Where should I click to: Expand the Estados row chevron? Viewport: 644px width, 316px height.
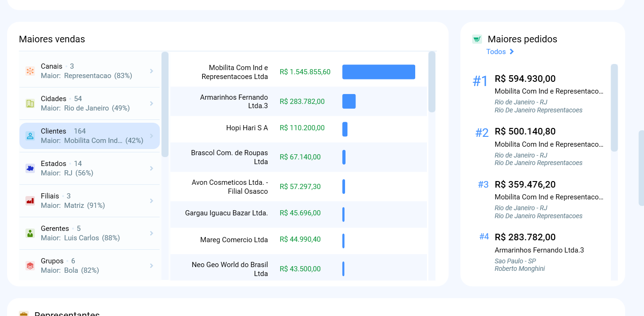pyautogui.click(x=152, y=168)
